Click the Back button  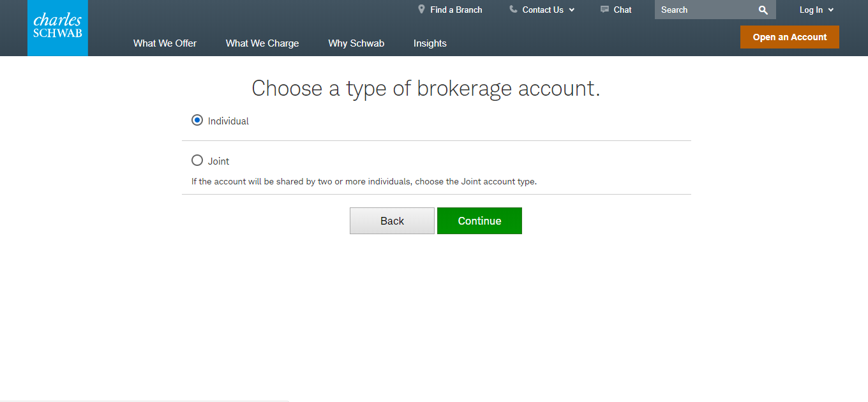[x=392, y=221]
